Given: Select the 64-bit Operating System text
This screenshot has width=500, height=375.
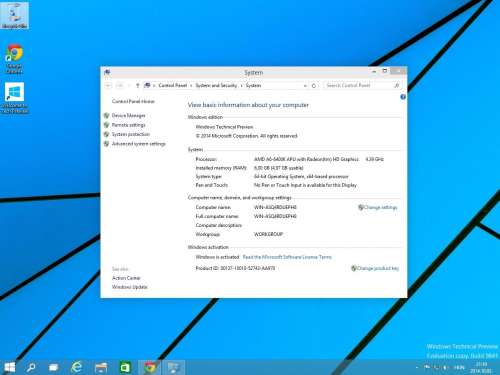Looking at the screenshot, I should click(x=301, y=176).
